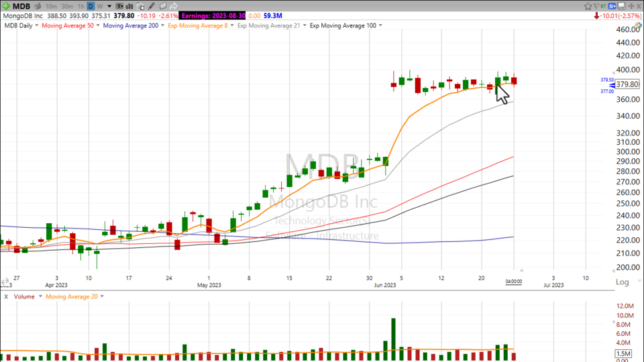Click the small arrow left of 400.00
644x362 pixels.
[613, 72]
